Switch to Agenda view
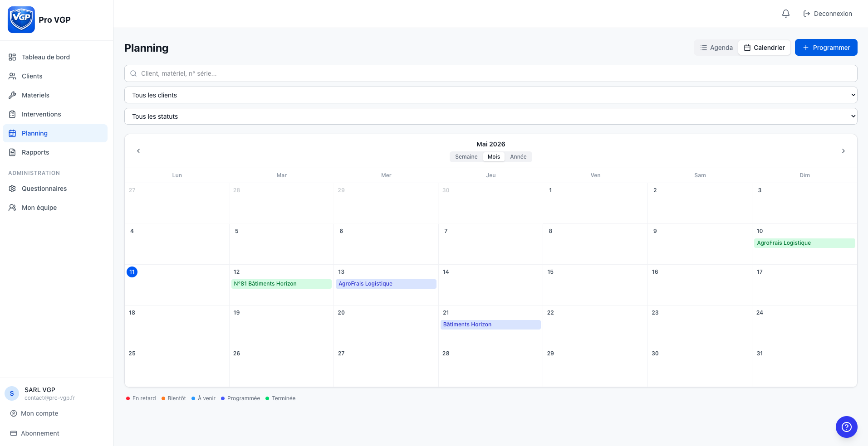868x446 pixels. point(716,48)
